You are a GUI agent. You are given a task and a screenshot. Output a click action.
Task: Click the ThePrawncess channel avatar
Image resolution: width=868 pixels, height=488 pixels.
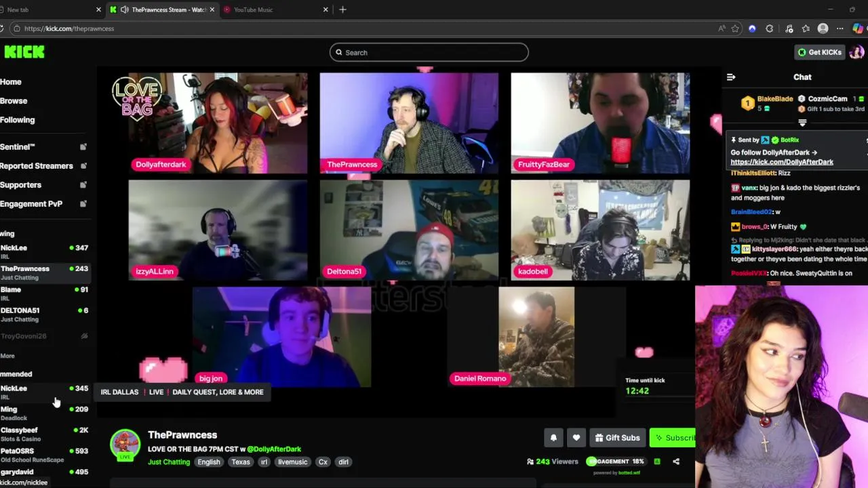pos(125,444)
